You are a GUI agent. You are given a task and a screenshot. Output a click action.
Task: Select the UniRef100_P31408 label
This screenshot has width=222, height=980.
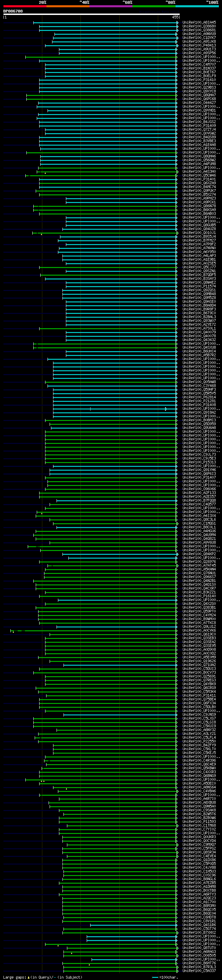click(199, 405)
